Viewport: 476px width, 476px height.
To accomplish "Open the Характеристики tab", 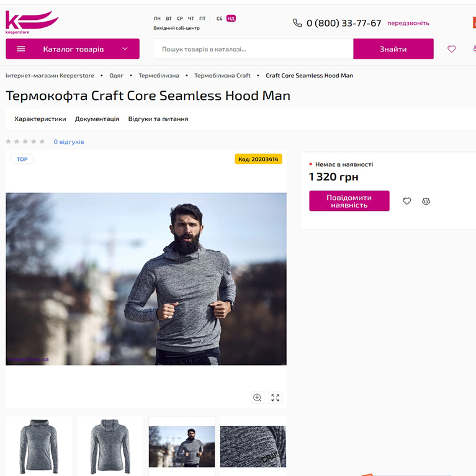I will point(40,119).
